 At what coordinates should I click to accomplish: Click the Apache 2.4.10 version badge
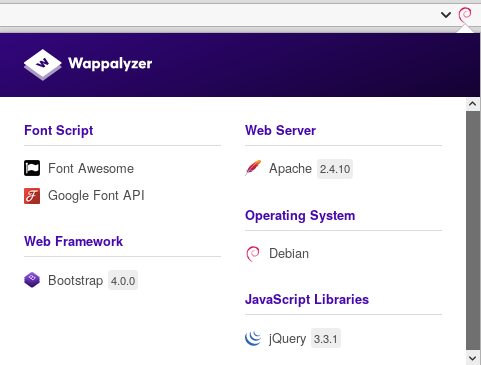(335, 169)
